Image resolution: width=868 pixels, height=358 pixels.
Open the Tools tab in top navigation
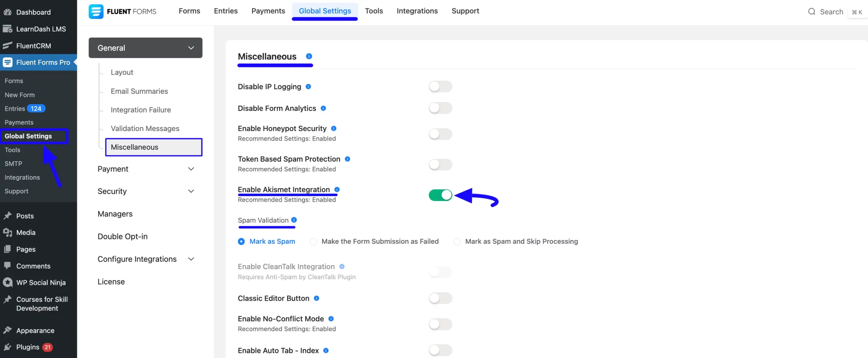pos(374,11)
